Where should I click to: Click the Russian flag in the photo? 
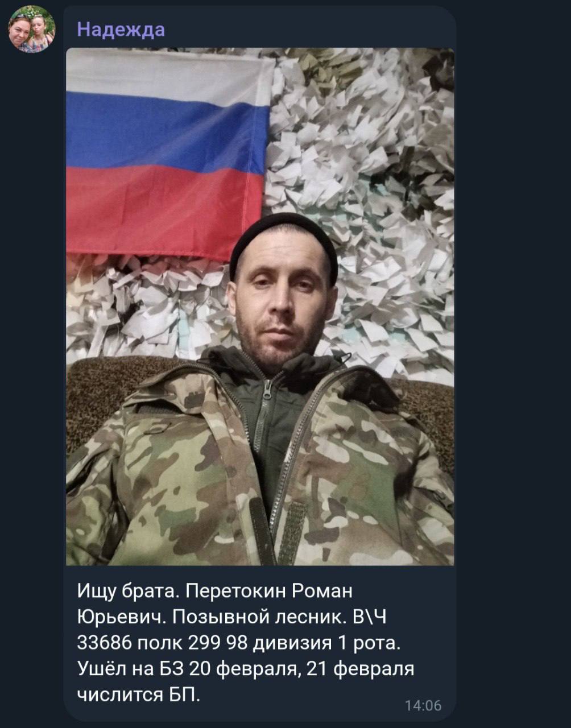tap(169, 155)
